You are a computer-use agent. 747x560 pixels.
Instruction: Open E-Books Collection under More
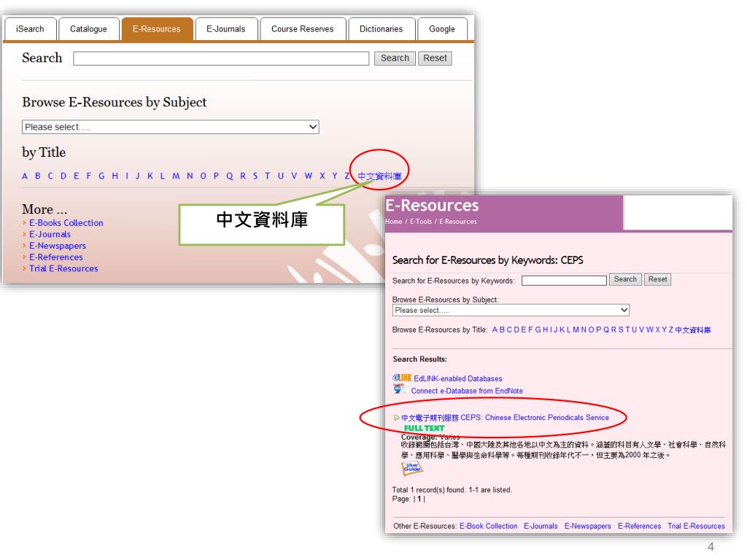click(66, 223)
